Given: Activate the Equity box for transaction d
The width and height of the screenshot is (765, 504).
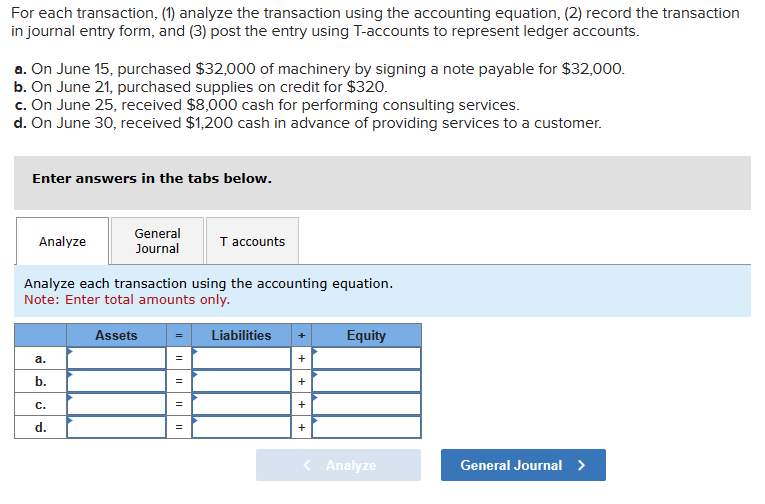Looking at the screenshot, I should [366, 427].
